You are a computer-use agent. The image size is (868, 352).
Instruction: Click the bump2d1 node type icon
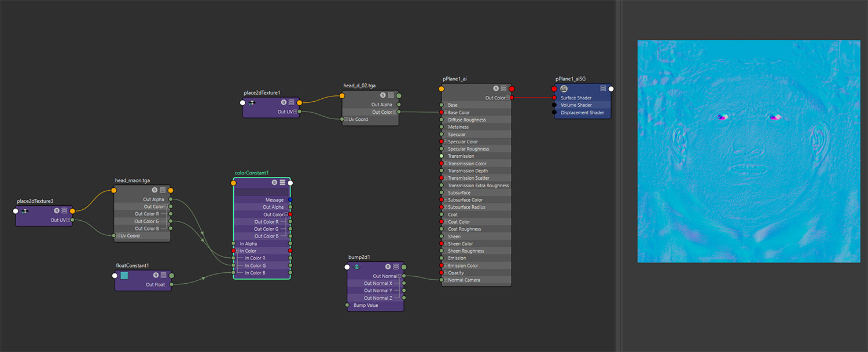[x=356, y=267]
